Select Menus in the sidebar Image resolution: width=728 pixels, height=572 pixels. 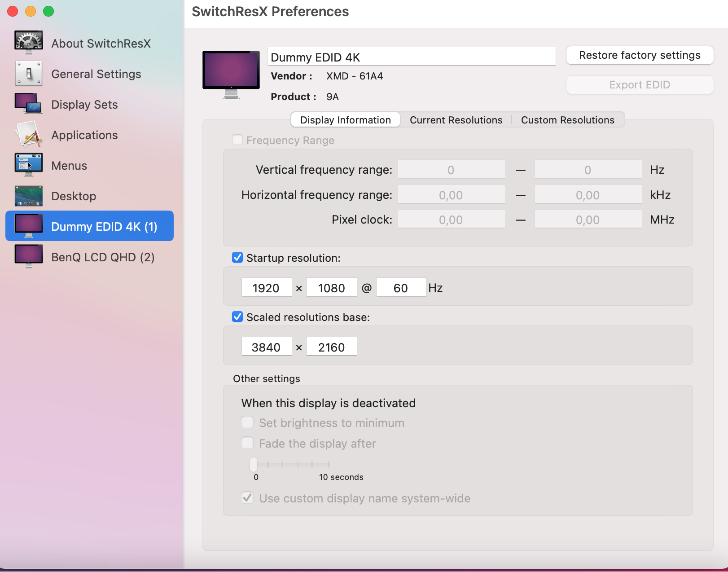[90, 165]
